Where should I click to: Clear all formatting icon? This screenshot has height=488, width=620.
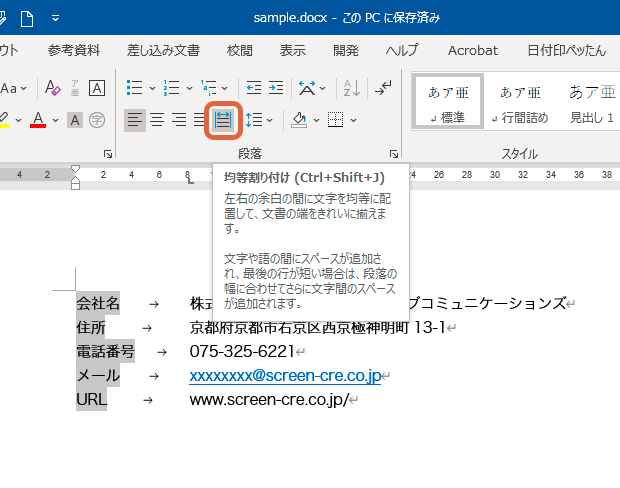tap(52, 88)
